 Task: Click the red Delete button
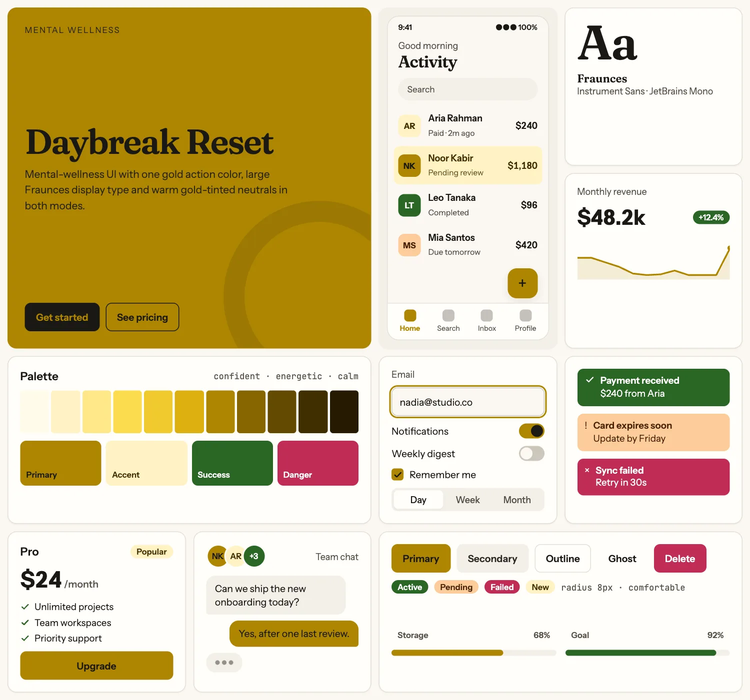coord(680,559)
